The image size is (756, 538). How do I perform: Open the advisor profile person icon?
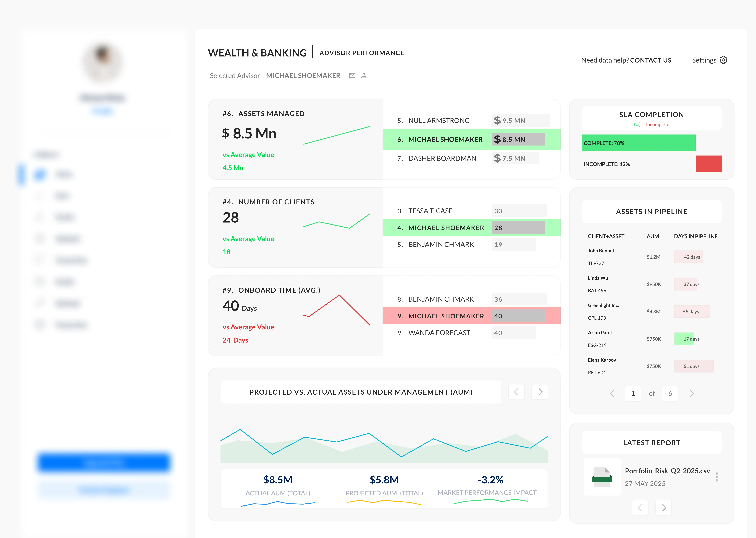[364, 76]
